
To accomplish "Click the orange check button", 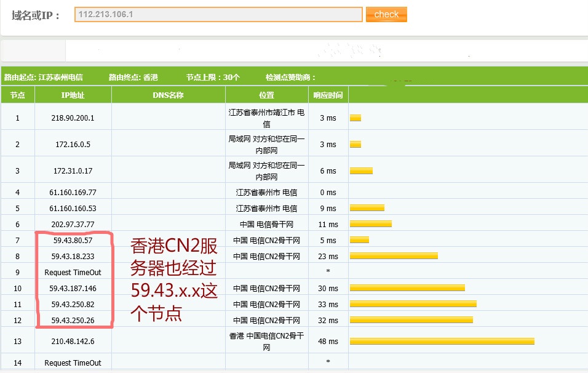I will (386, 14).
